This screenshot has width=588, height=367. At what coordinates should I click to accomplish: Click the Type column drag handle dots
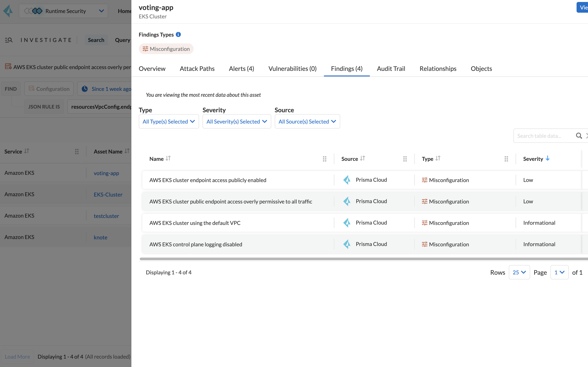click(x=506, y=159)
